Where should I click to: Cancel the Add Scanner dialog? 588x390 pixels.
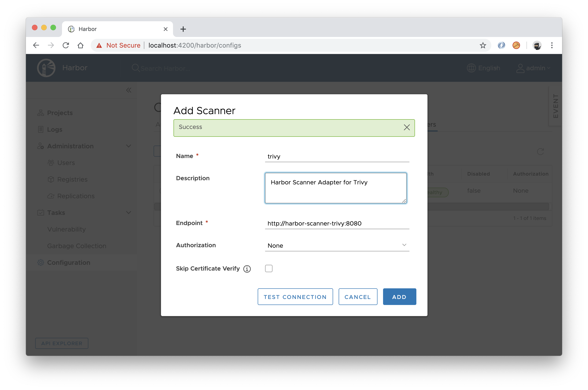[x=357, y=297]
